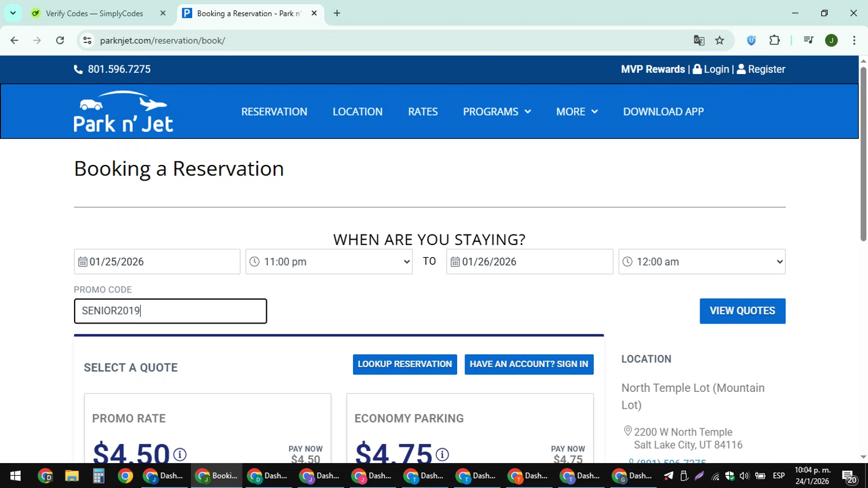Open the Windows Start menu
This screenshot has width=868, height=488.
coord(16,476)
